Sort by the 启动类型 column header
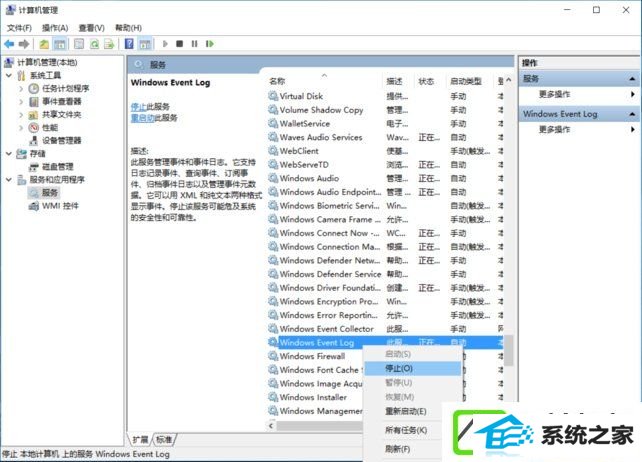 coord(466,81)
